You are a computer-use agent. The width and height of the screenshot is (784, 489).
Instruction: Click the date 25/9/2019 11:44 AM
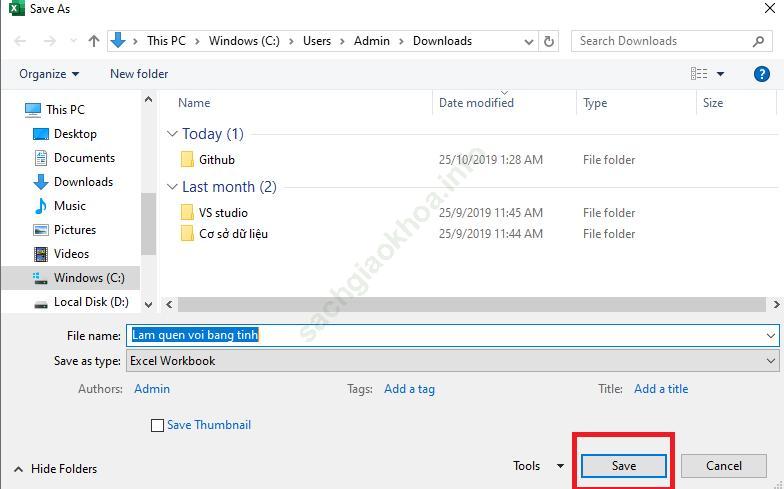point(490,234)
